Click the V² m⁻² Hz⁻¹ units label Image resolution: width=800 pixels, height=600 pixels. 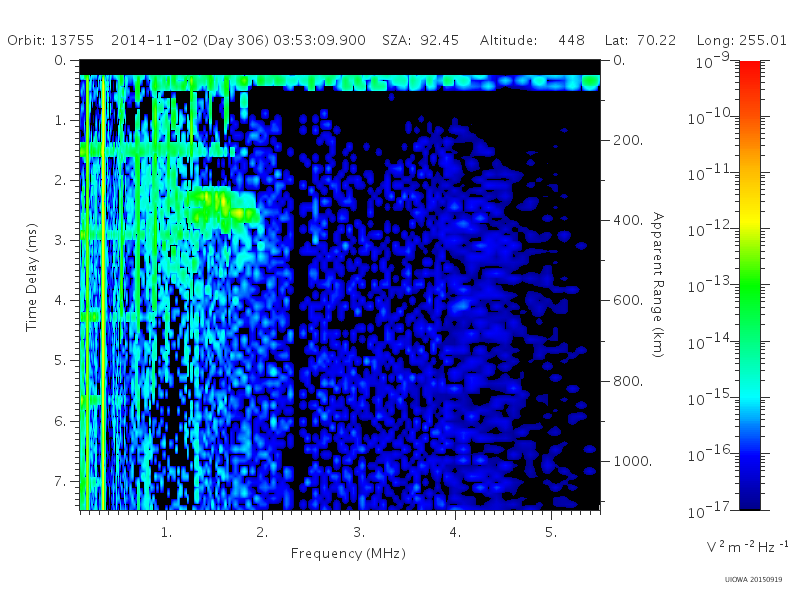(x=747, y=547)
